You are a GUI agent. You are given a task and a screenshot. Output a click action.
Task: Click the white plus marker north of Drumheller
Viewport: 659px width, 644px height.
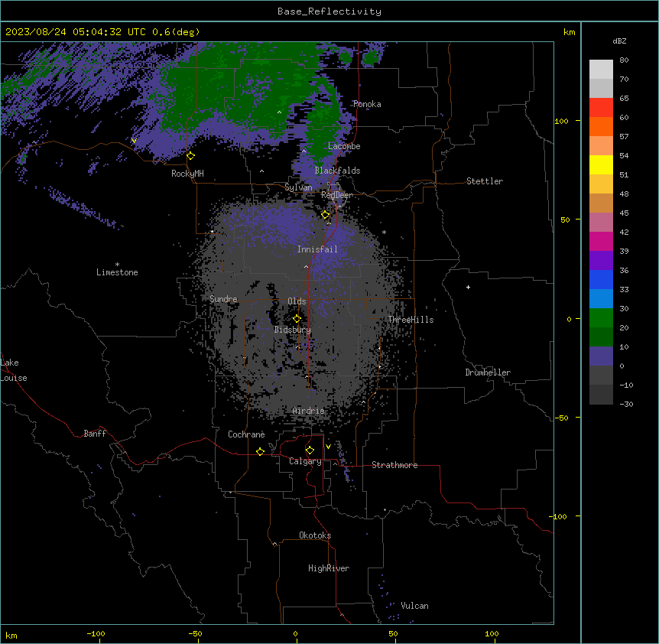(x=468, y=287)
